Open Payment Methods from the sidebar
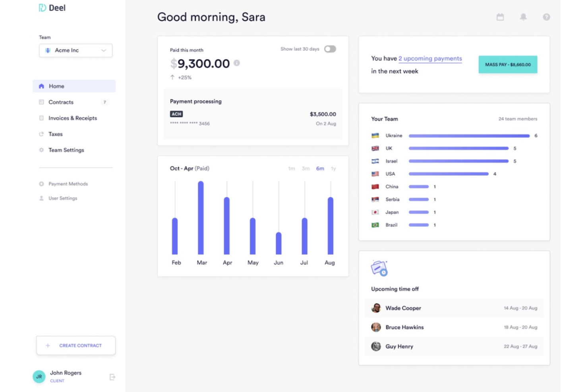The image size is (588, 392). (x=68, y=183)
